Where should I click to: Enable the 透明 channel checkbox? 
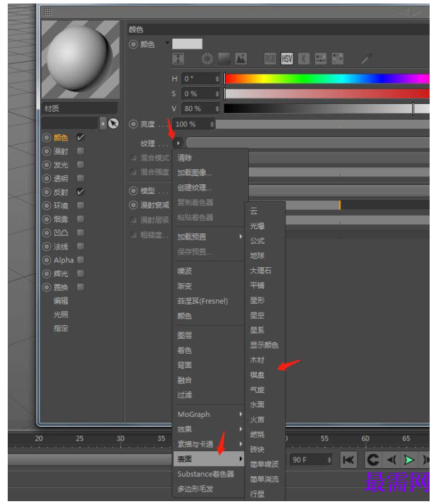pyautogui.click(x=80, y=178)
